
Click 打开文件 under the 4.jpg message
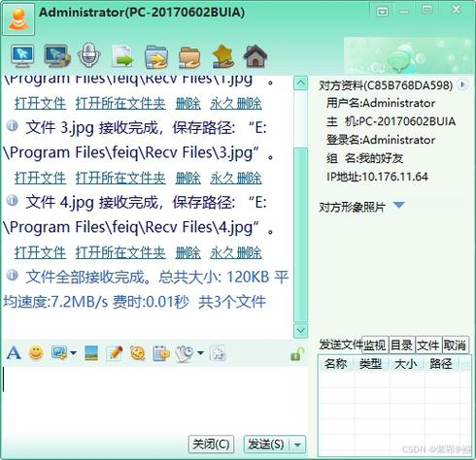40,252
